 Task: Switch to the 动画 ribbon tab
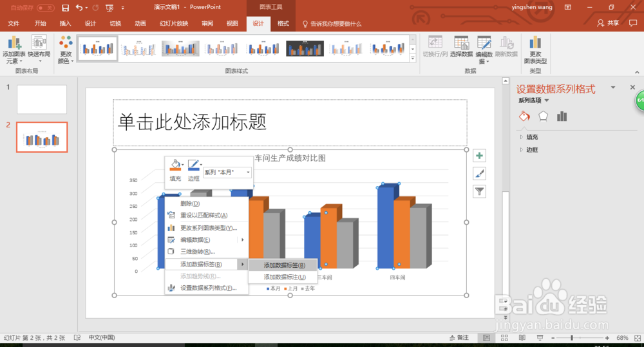tap(140, 23)
